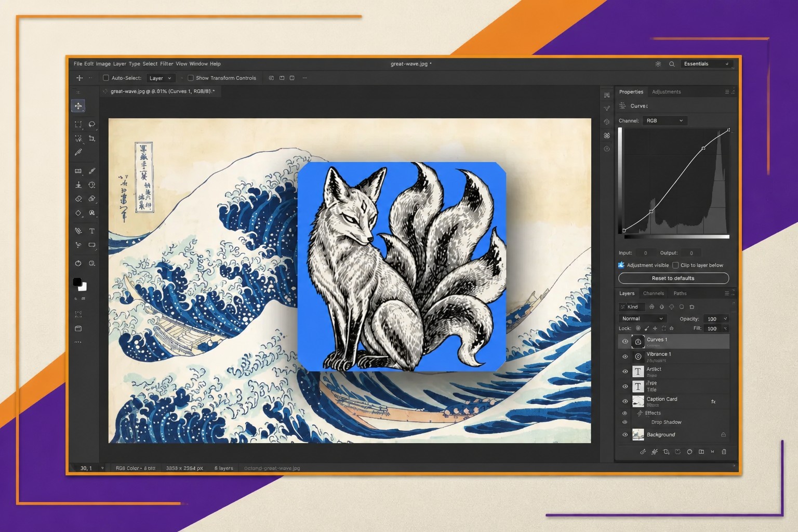
Task: Select the Eyedropper tool
Action: tap(78, 152)
